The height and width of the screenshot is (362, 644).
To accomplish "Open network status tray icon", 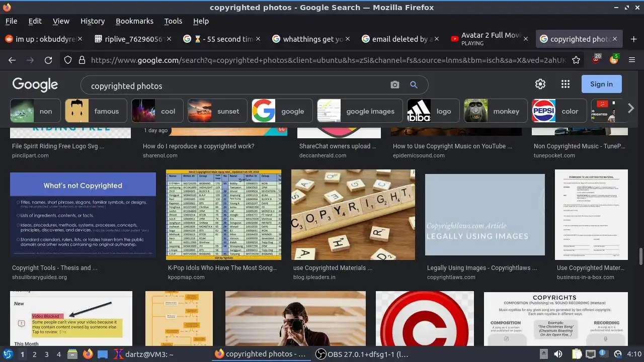I will tap(591, 354).
